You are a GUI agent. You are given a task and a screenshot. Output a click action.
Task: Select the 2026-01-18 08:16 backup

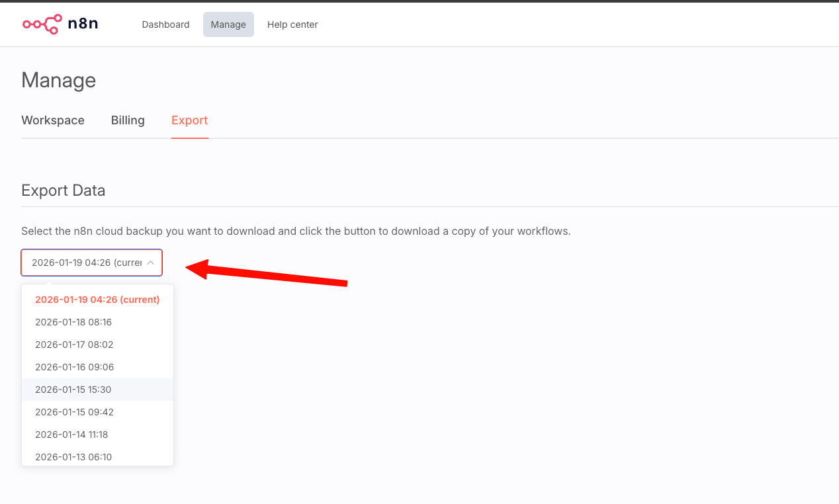[x=73, y=322]
